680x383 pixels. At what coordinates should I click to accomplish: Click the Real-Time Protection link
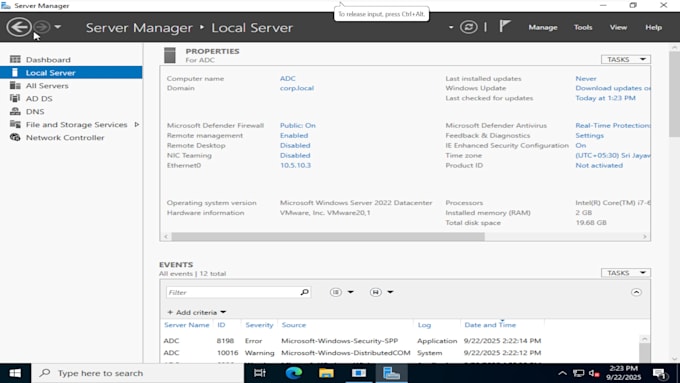coord(613,125)
